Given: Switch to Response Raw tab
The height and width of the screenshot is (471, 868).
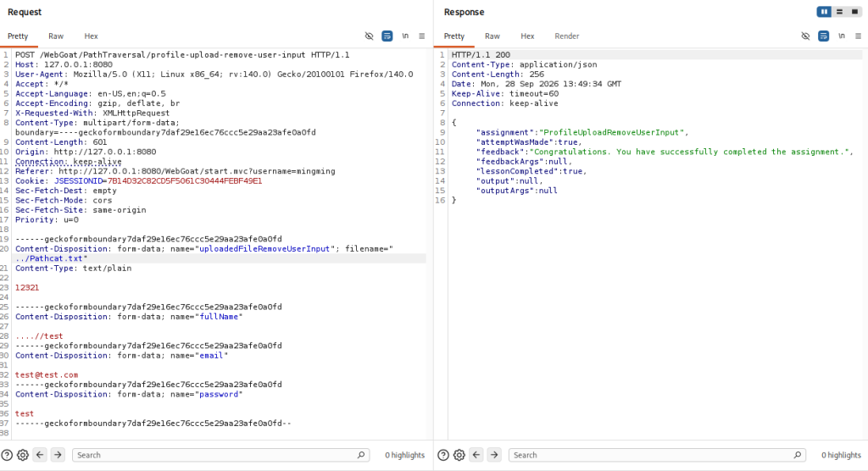Looking at the screenshot, I should pyautogui.click(x=492, y=36).
